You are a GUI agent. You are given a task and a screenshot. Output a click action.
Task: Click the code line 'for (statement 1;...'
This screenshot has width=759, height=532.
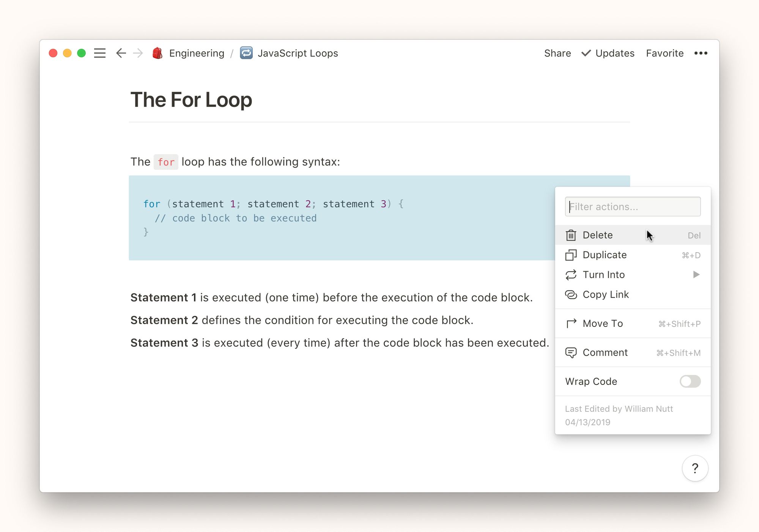273,204
